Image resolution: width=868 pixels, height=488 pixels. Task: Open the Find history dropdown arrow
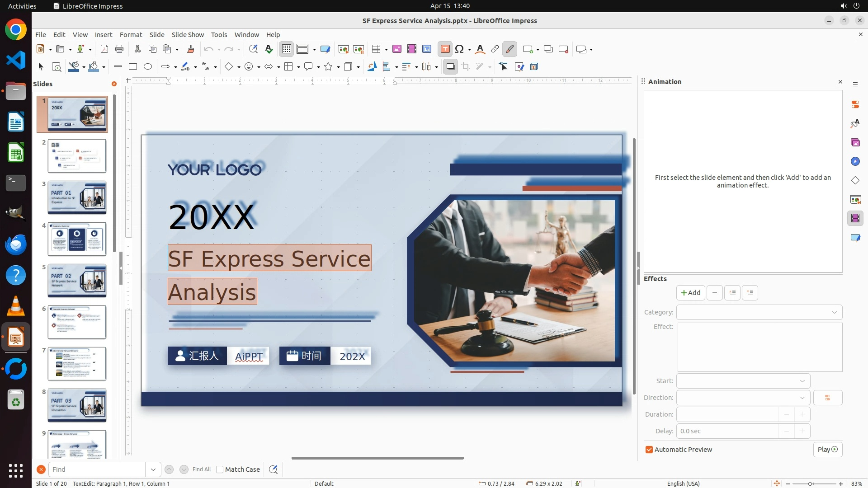[153, 469]
